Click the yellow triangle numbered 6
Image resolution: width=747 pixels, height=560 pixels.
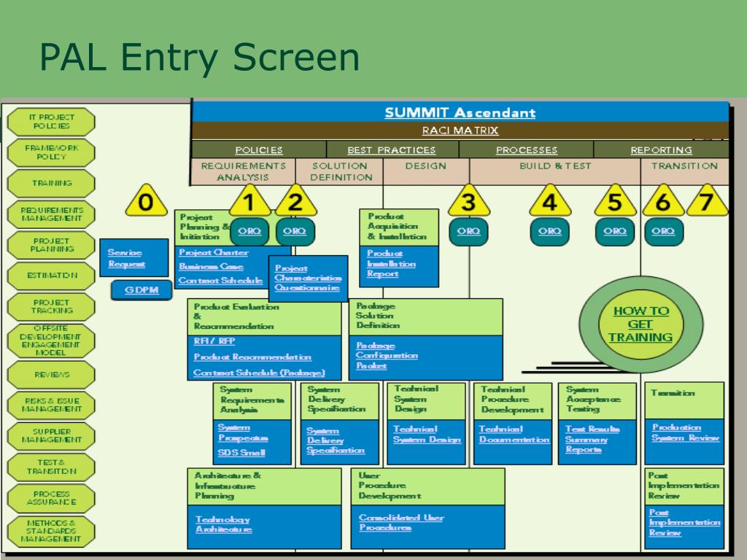tap(663, 201)
